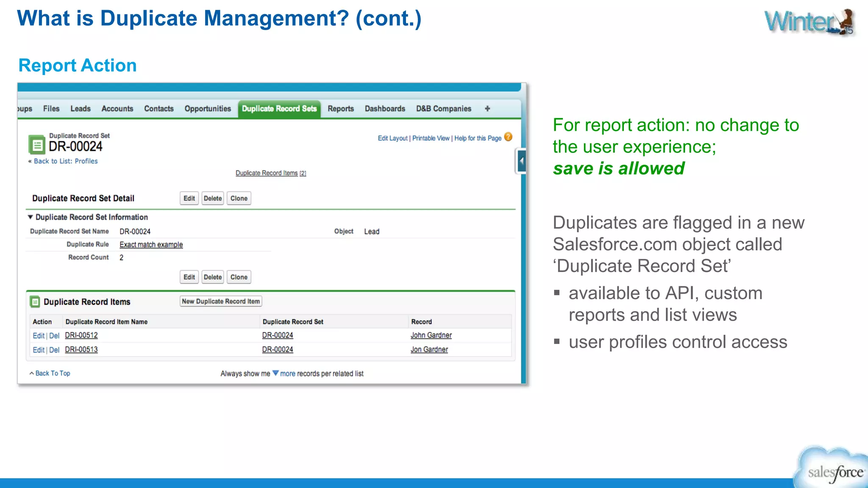Click the top Clone button

click(x=239, y=198)
